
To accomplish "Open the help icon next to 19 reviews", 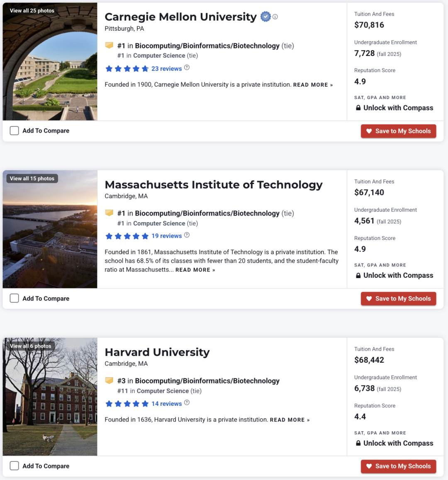I will pos(187,235).
